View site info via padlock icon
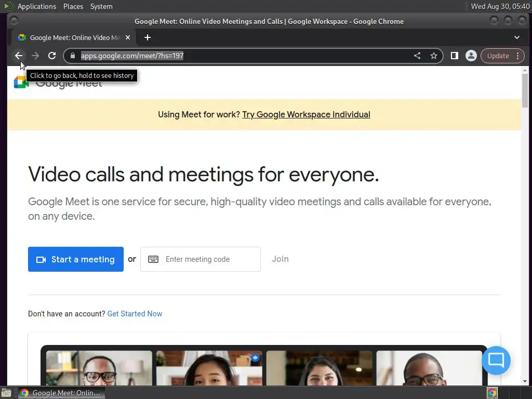This screenshot has width=532, height=399. click(73, 56)
